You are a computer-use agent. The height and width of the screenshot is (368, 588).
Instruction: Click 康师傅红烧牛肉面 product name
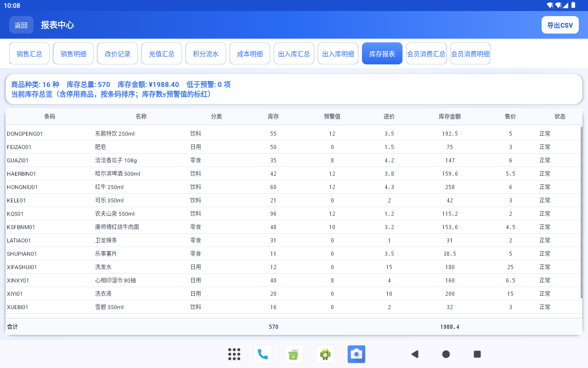click(117, 227)
